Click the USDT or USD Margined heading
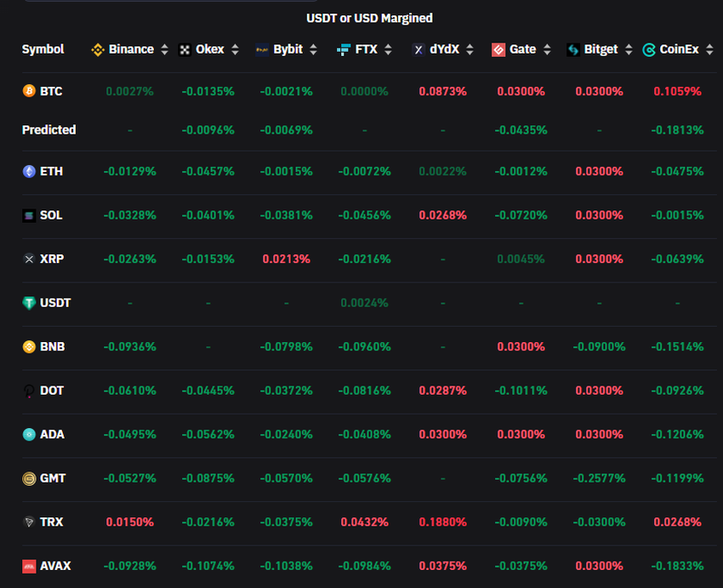This screenshot has height=588, width=723. click(369, 19)
